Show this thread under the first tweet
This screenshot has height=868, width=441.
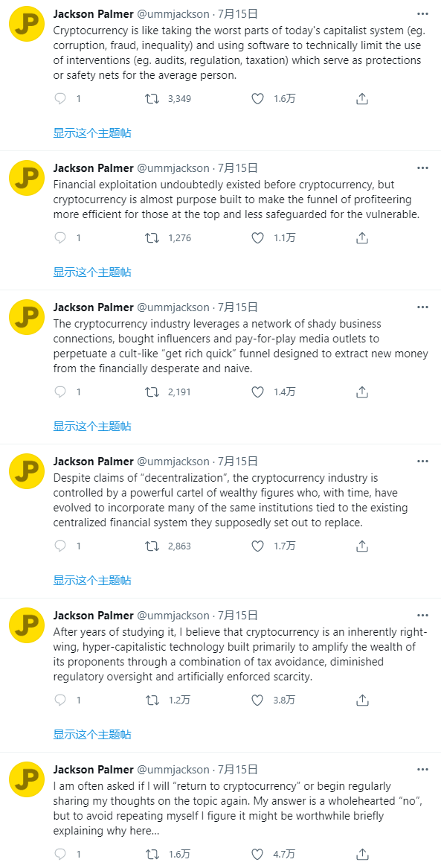pyautogui.click(x=92, y=133)
